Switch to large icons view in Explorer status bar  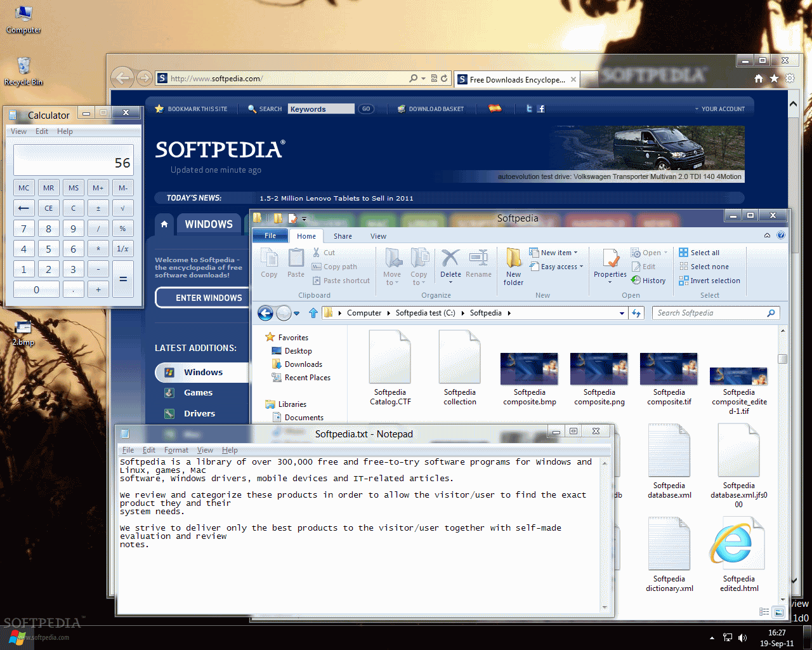tap(779, 612)
